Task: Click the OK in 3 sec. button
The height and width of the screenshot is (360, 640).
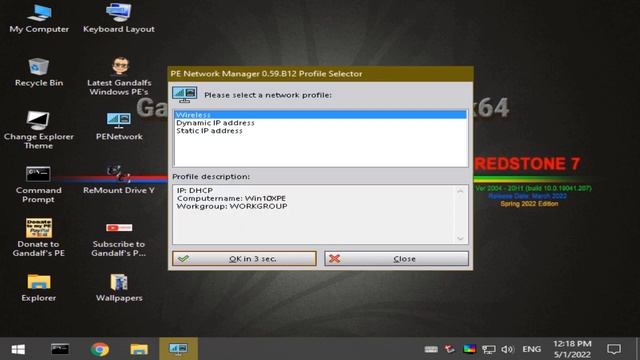Action: (244, 259)
